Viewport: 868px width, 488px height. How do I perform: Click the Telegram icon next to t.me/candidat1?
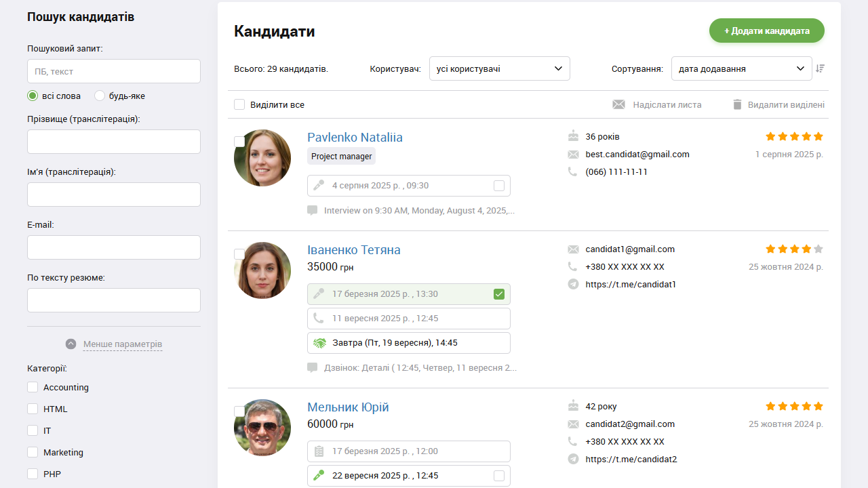[x=574, y=285]
